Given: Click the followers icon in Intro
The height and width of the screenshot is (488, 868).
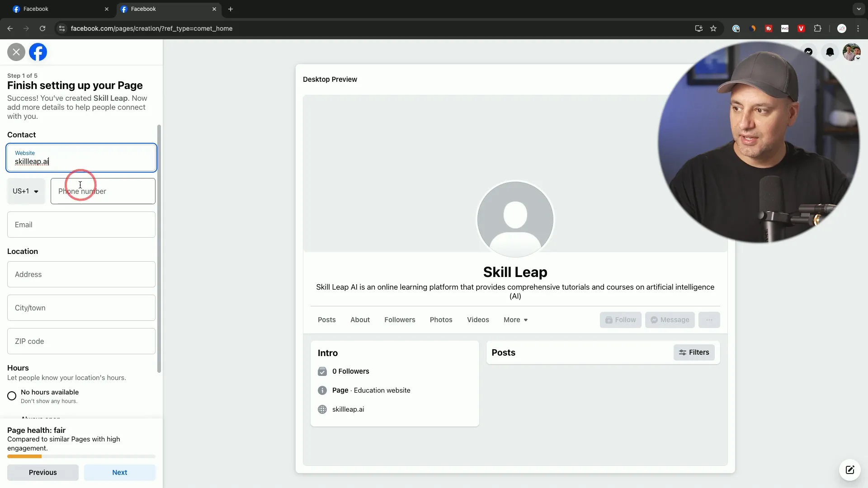Looking at the screenshot, I should (x=322, y=371).
